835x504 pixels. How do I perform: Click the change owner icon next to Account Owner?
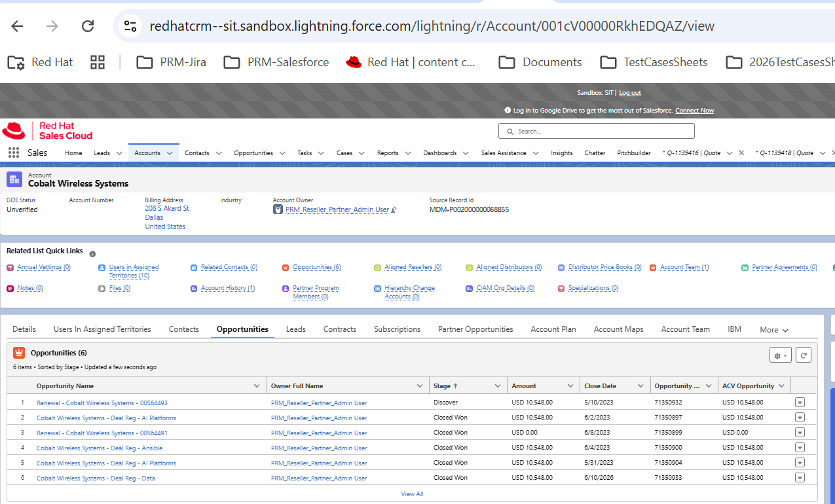coord(394,209)
